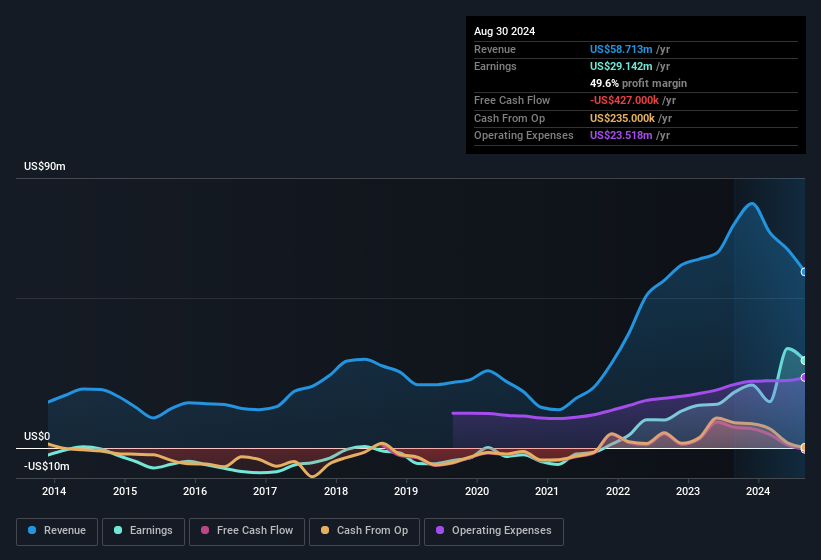Click the Cash From Op end data point marker
Viewport: 821px width, 560px height.
(804, 447)
